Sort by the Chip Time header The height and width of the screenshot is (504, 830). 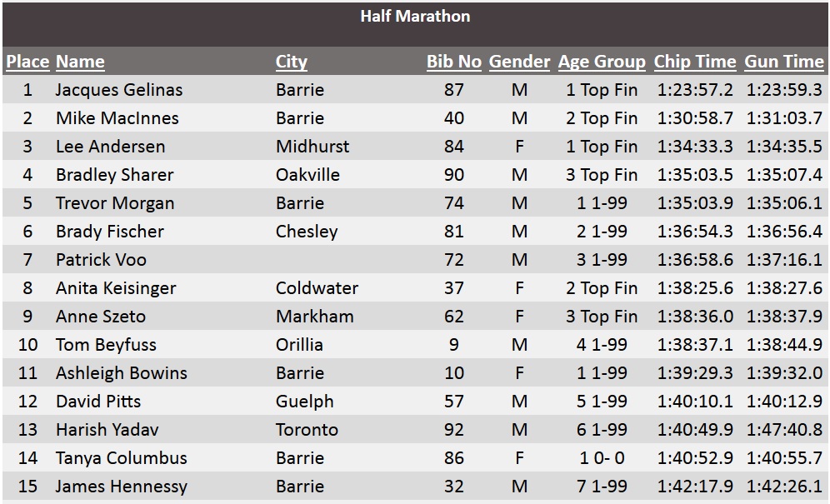click(x=695, y=62)
